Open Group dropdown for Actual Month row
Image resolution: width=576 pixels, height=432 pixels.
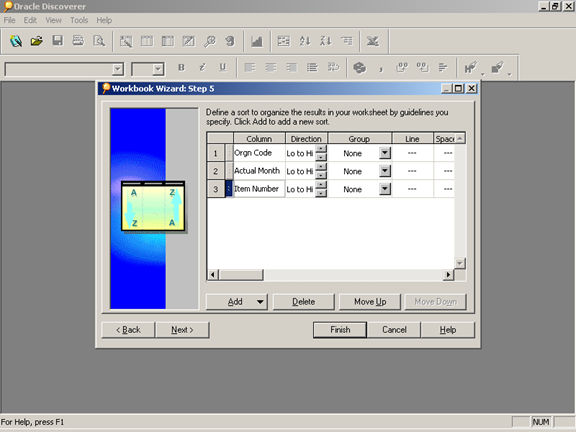tap(385, 171)
